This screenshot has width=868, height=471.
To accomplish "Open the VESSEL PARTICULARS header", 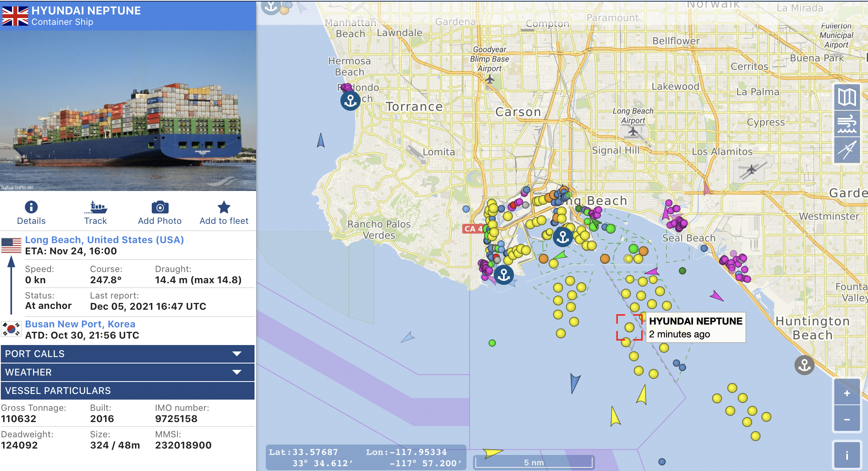I will coord(128,391).
